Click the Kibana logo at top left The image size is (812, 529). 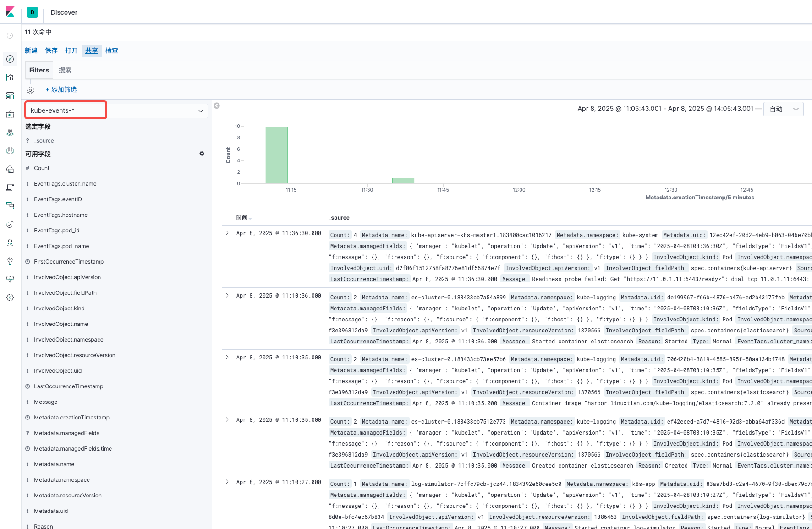click(x=10, y=12)
